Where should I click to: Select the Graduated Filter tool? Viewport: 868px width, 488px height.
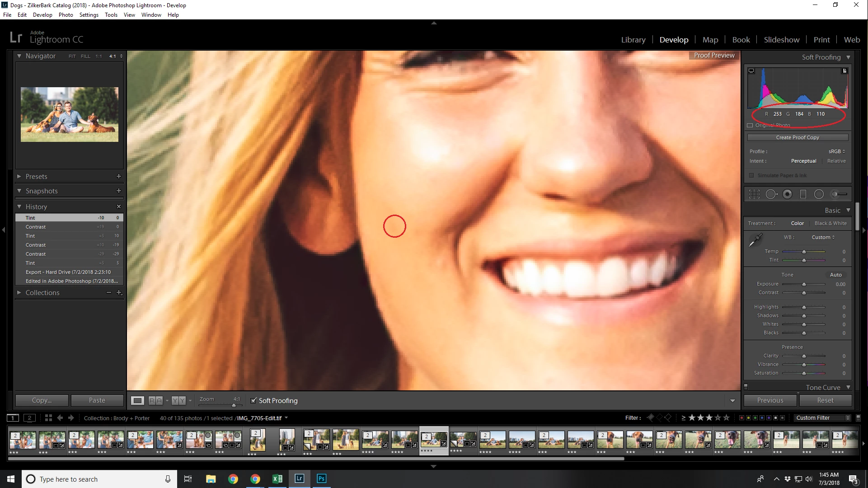(x=803, y=194)
